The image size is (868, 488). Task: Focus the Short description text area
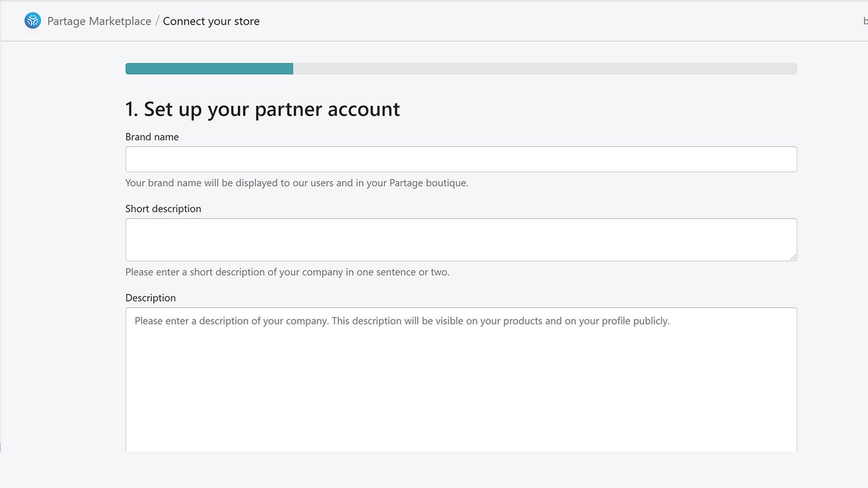click(x=461, y=239)
